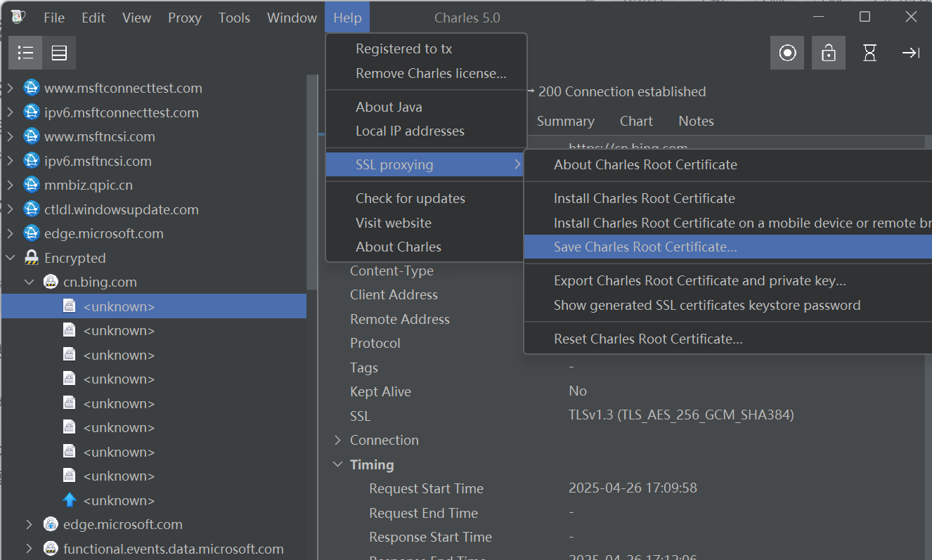Toggle the SSL proxying padlock icon

(829, 53)
